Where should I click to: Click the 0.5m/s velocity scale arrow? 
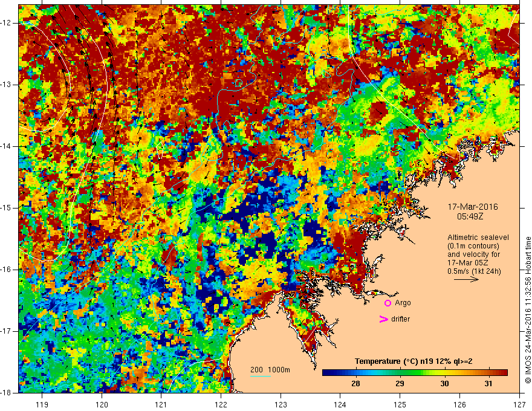(x=466, y=279)
